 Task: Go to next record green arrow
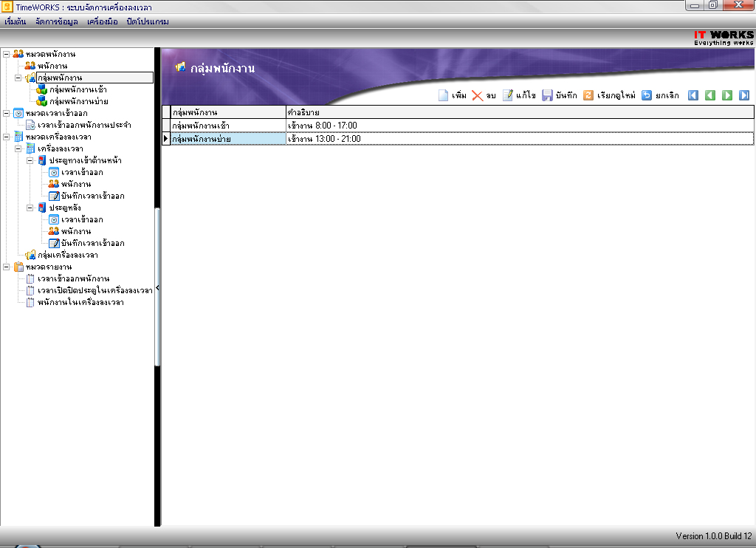click(727, 95)
